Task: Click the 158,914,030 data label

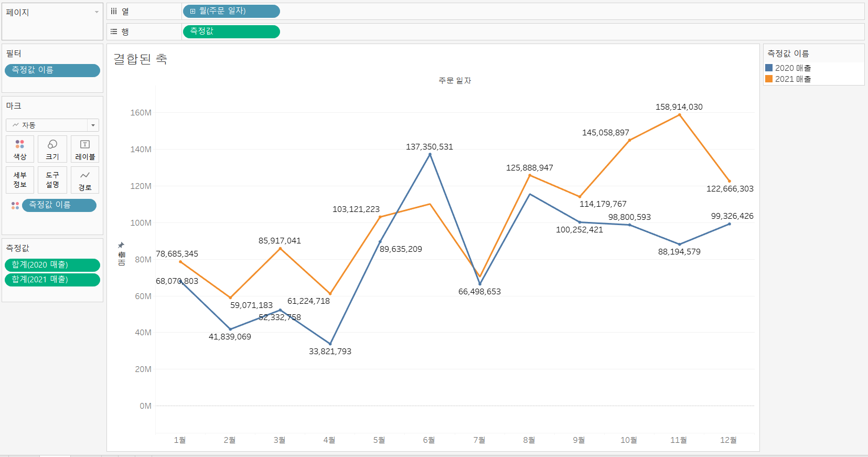Action: pyautogui.click(x=679, y=107)
